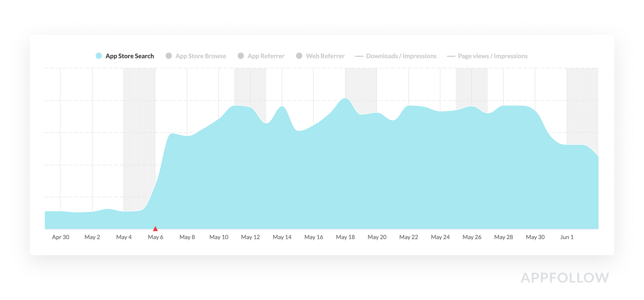This screenshot has height=300, width=644.
Task: Select the Apr 30 date label
Action: pos(61,237)
